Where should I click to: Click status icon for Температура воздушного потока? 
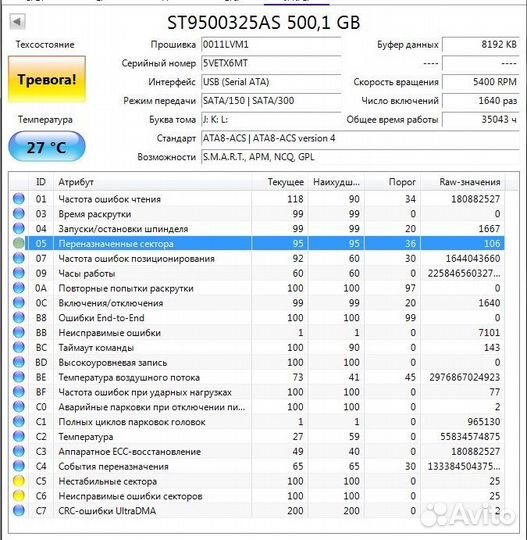tap(19, 377)
